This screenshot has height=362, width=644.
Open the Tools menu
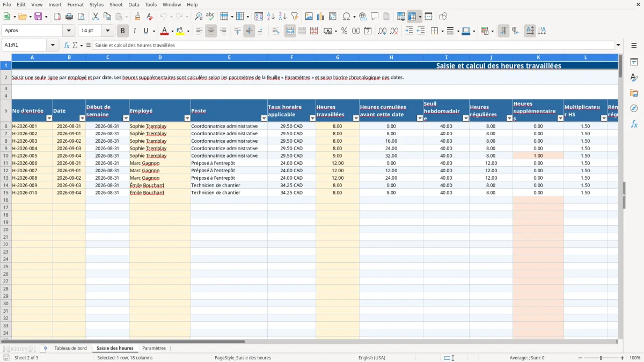pyautogui.click(x=151, y=4)
